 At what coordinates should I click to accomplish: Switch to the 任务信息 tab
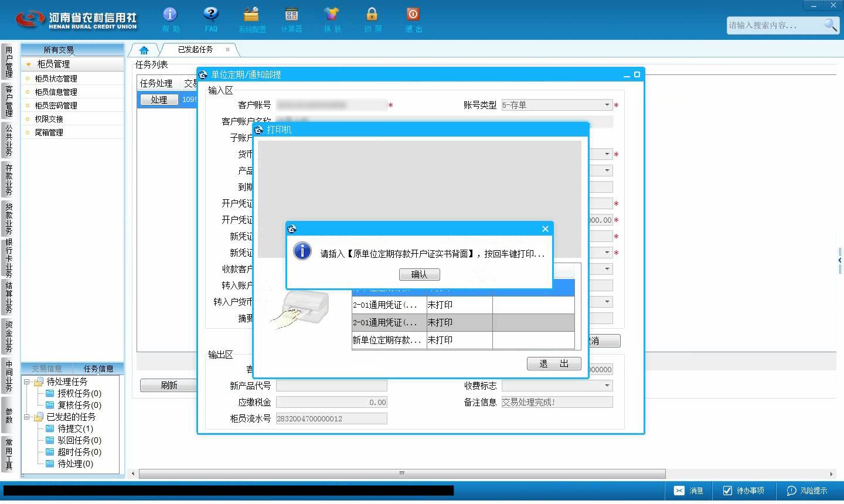pos(98,369)
